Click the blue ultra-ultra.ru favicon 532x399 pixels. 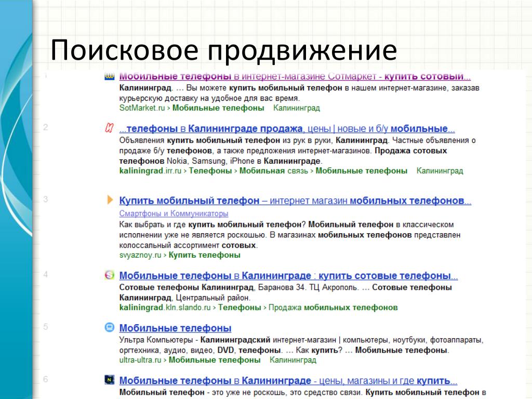coord(109,327)
